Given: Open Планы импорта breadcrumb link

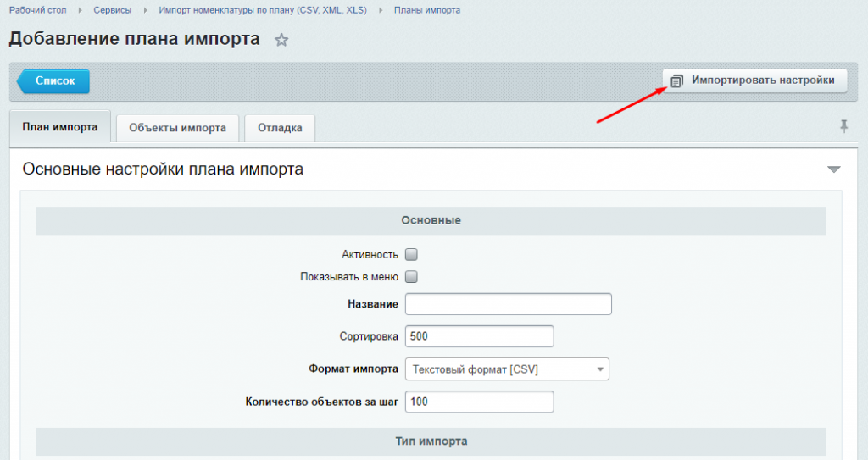Looking at the screenshot, I should (427, 10).
